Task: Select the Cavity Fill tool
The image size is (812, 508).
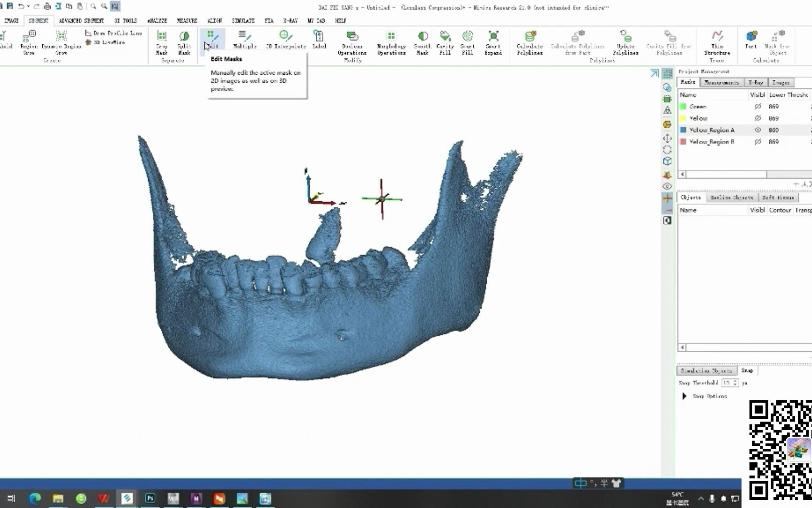Action: click(445, 42)
